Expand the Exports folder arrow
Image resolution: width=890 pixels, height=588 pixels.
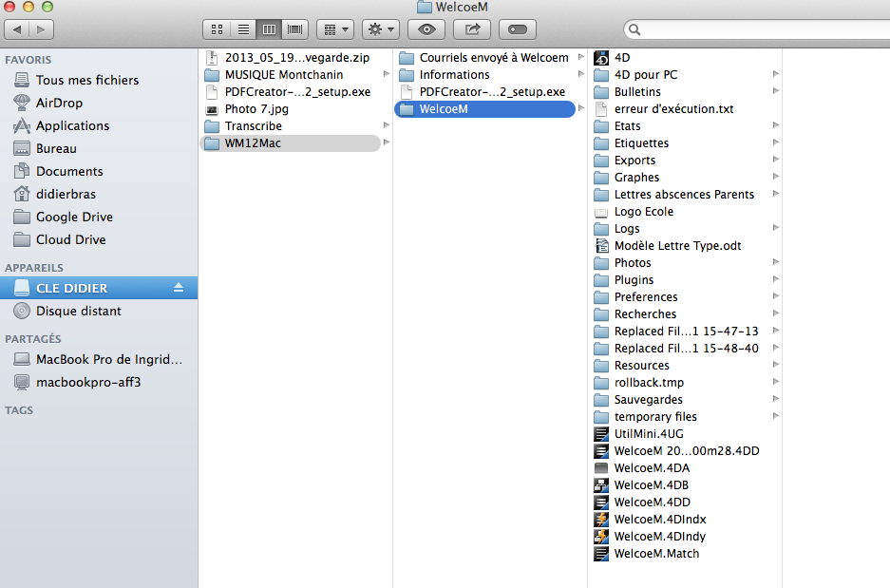(x=776, y=160)
